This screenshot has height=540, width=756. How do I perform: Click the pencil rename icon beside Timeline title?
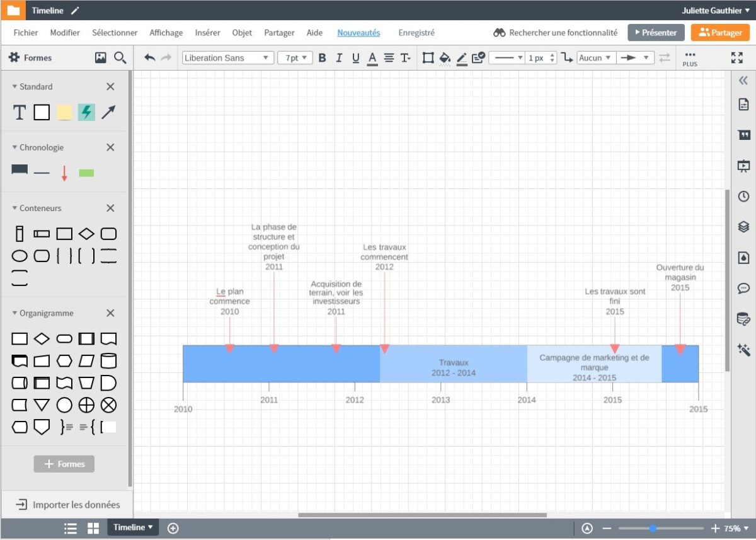[x=75, y=11]
